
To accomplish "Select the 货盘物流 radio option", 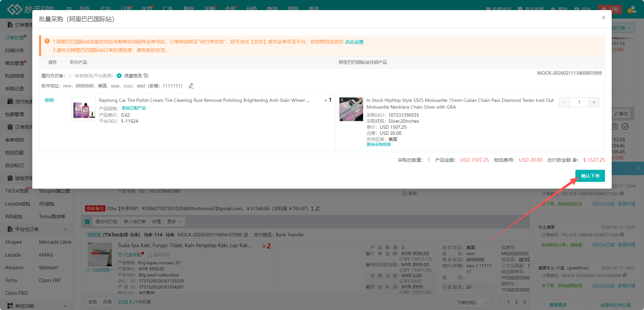I will tap(119, 76).
